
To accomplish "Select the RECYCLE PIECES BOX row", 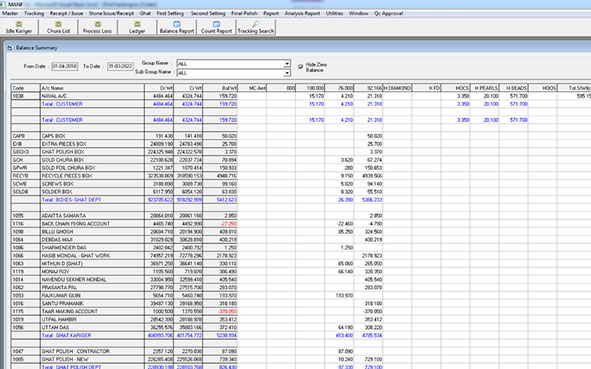I will [67, 176].
